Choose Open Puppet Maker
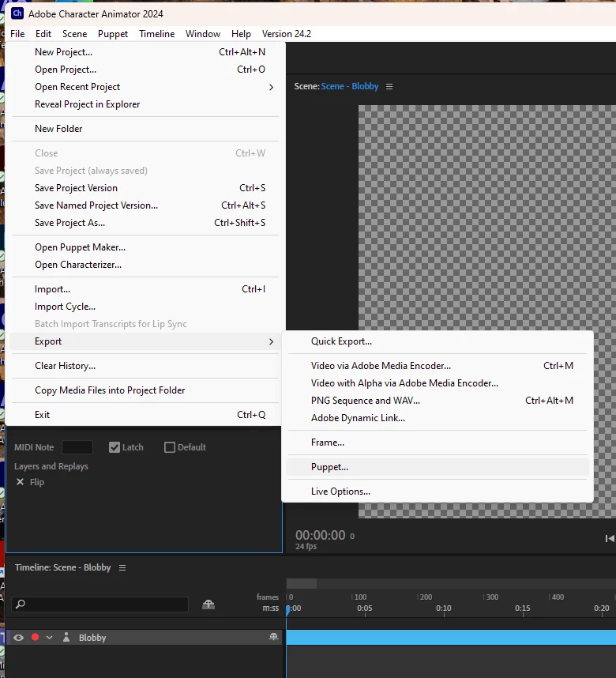The height and width of the screenshot is (678, 616). [x=145, y=247]
